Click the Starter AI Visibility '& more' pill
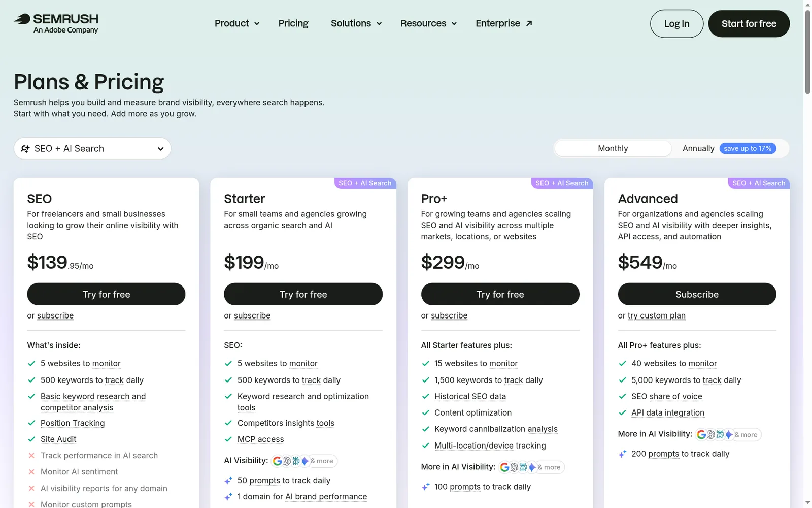 pos(322,461)
